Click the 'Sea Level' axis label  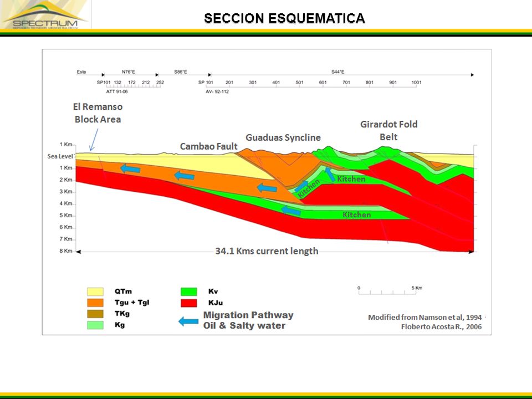pos(60,156)
